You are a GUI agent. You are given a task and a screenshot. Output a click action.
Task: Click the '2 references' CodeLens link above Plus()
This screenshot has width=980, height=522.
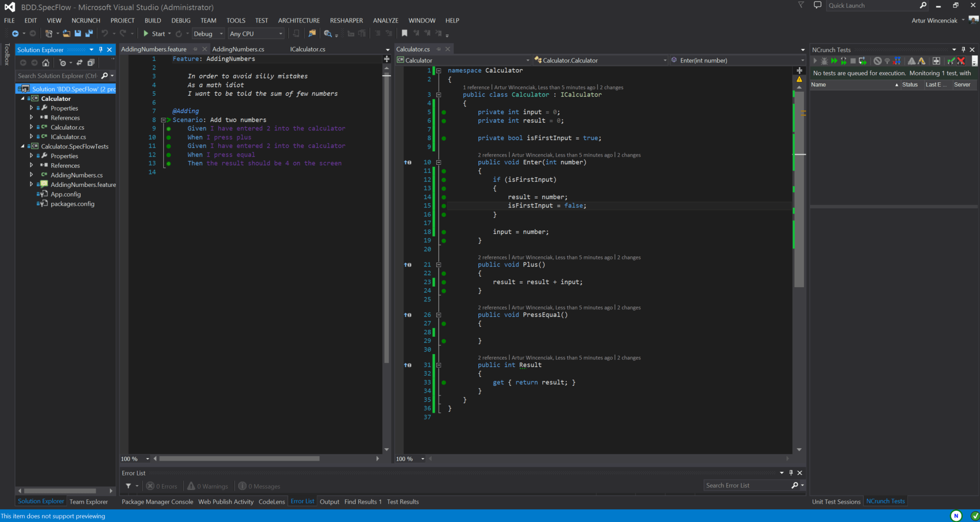[492, 257]
